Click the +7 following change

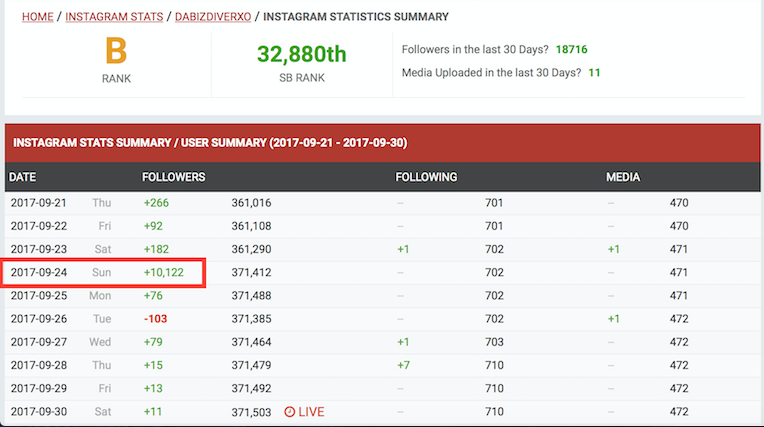403,365
